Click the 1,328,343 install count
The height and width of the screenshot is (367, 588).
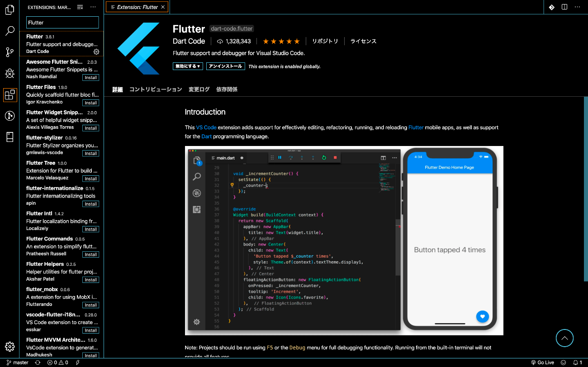click(x=234, y=41)
